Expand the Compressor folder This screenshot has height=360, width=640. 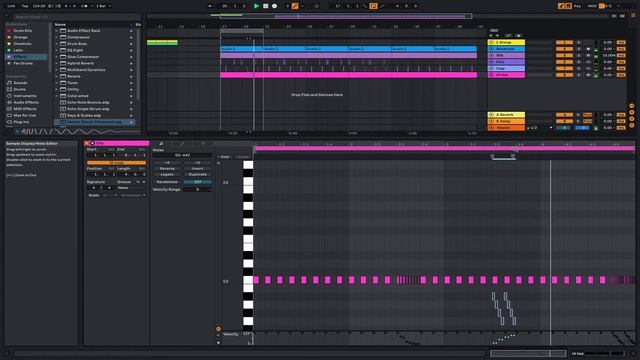tap(57, 37)
